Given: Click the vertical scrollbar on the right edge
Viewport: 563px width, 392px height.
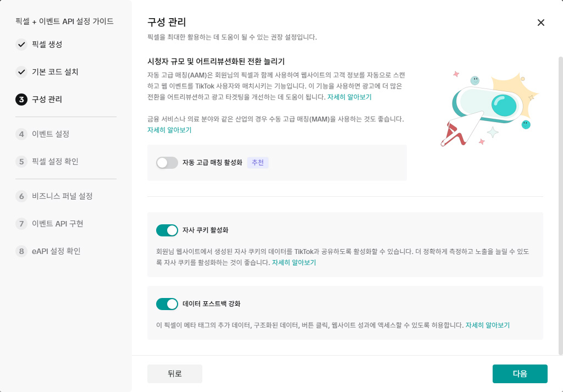Looking at the screenshot, I should tap(560, 205).
